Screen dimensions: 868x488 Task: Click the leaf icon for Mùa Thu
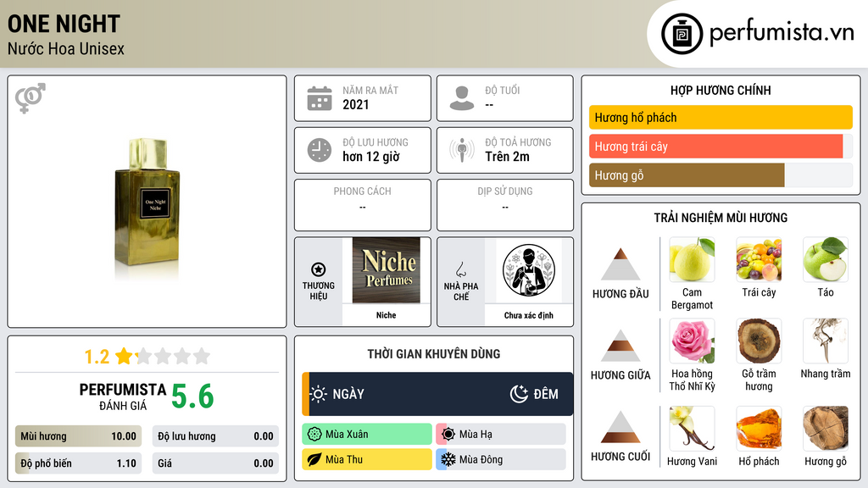tap(314, 459)
